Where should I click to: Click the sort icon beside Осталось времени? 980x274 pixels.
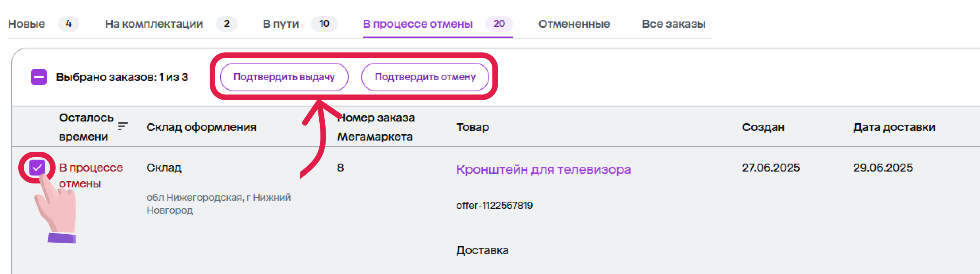pyautogui.click(x=123, y=127)
